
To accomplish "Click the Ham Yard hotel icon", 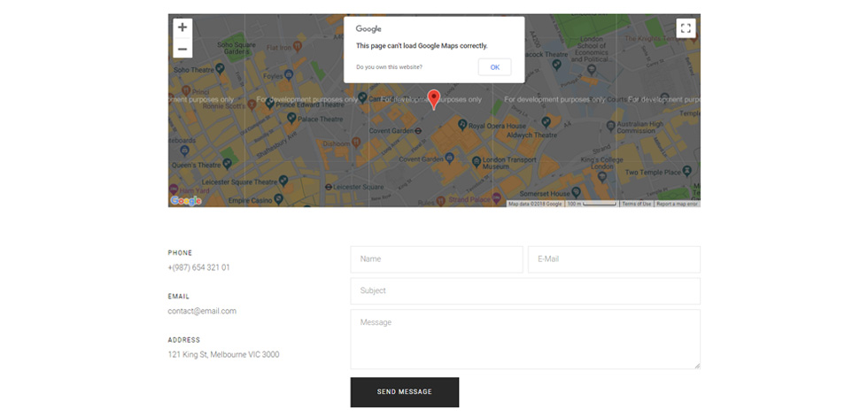I will pos(174,189).
